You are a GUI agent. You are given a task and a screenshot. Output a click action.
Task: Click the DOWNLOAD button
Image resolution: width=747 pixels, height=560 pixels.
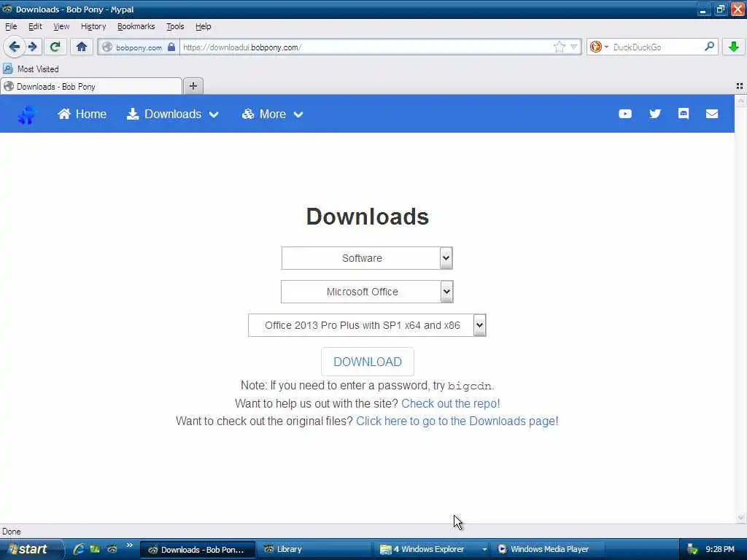click(368, 362)
